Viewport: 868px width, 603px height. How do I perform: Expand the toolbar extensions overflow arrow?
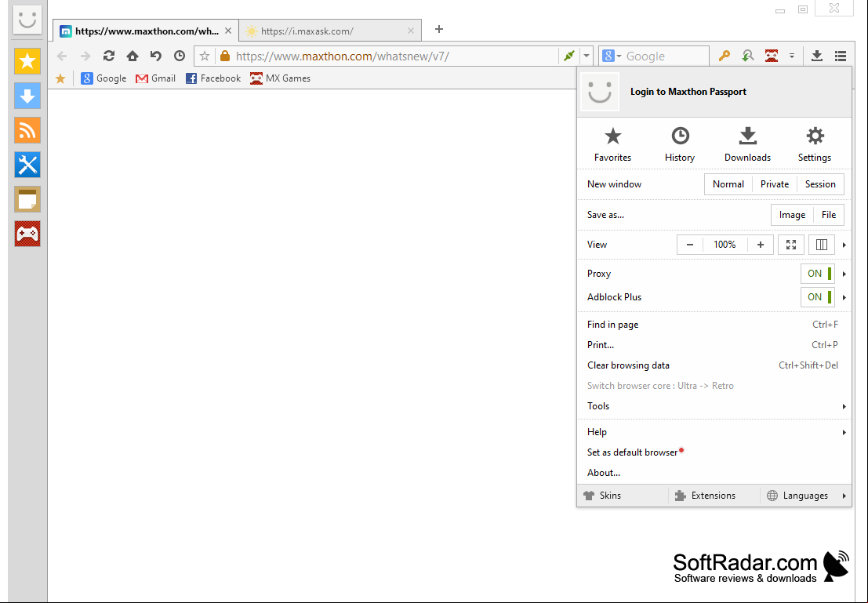(x=792, y=56)
